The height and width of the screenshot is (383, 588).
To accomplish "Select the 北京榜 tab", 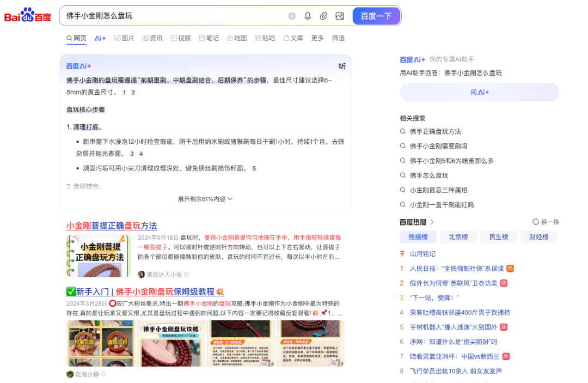I will click(458, 236).
